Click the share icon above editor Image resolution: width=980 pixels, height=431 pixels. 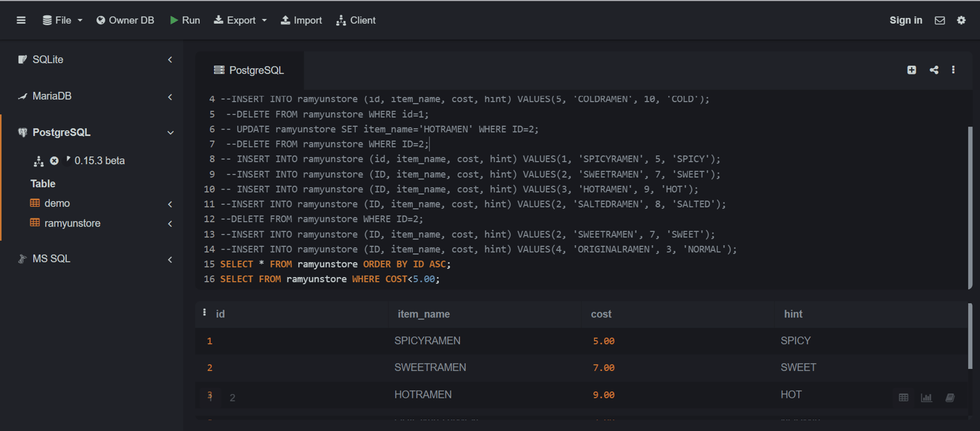point(934,70)
